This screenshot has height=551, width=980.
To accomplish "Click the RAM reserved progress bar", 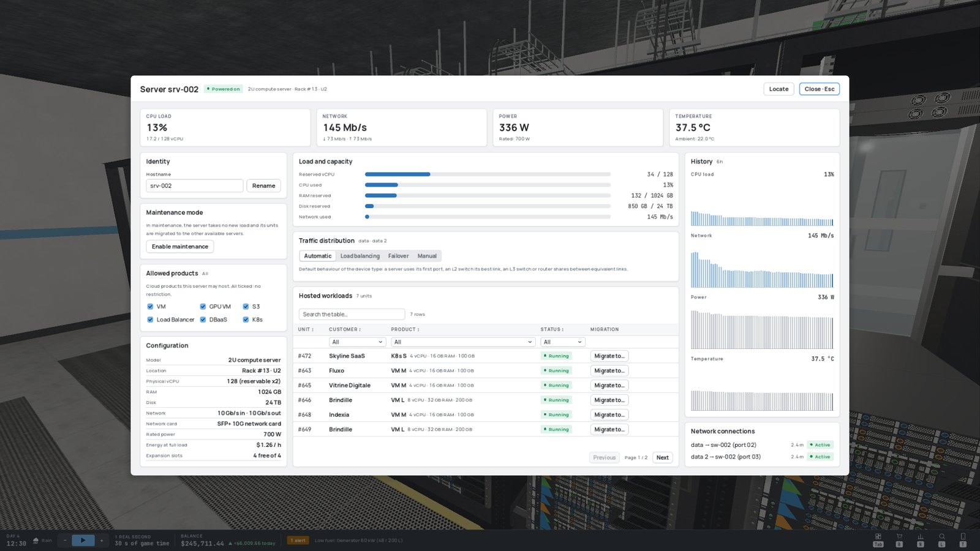I will [x=488, y=196].
